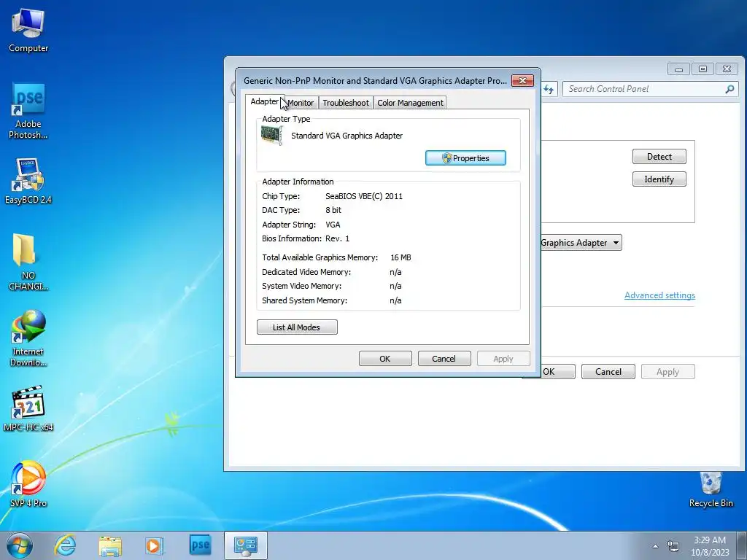This screenshot has height=560, width=747.
Task: Select the Recycle Bin desktop icon
Action: click(711, 489)
